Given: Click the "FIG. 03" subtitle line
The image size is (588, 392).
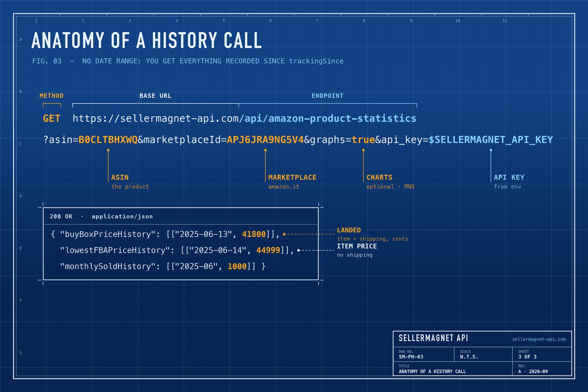Looking at the screenshot, I should (188, 61).
